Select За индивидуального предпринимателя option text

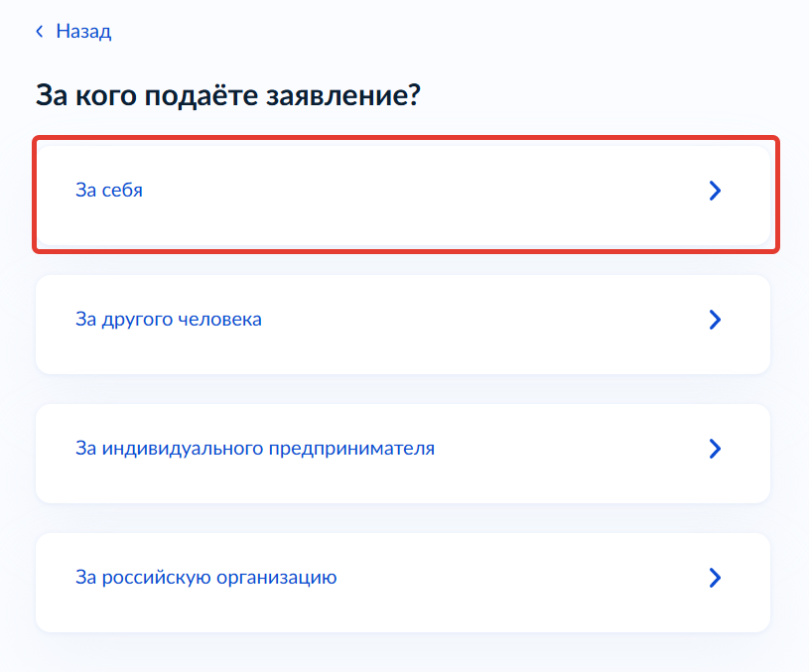pyautogui.click(x=255, y=449)
